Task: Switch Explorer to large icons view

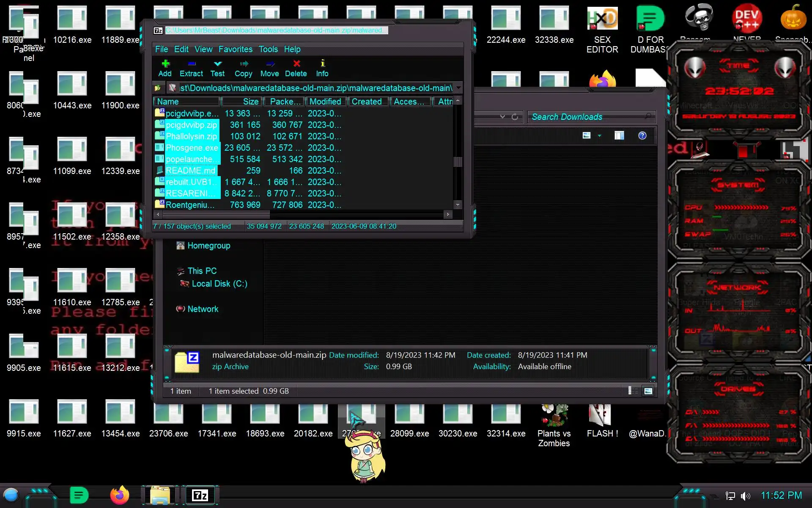Action: [x=648, y=391]
